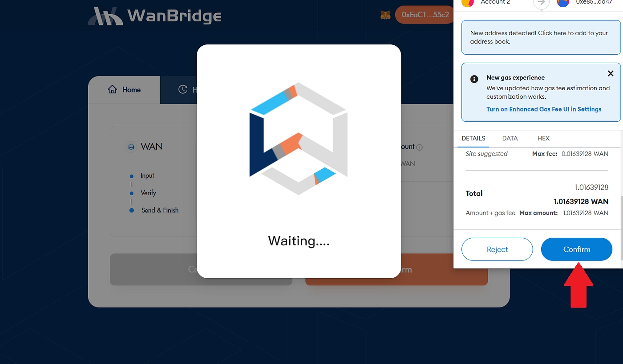
Task: Click the recipient address avatar icon
Action: 563,2
